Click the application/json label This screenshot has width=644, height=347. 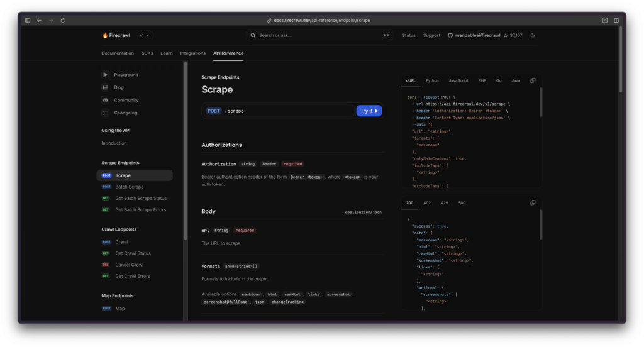tap(363, 212)
